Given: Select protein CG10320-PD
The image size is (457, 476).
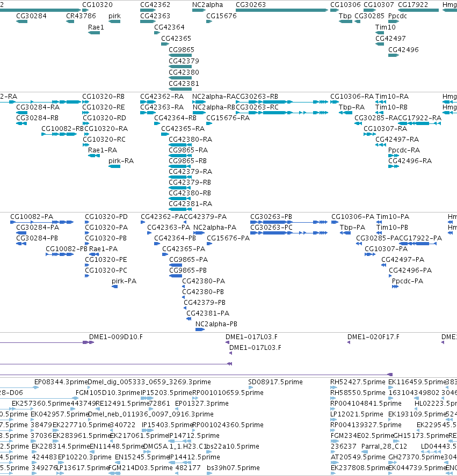Looking at the screenshot, I should click(106, 217).
